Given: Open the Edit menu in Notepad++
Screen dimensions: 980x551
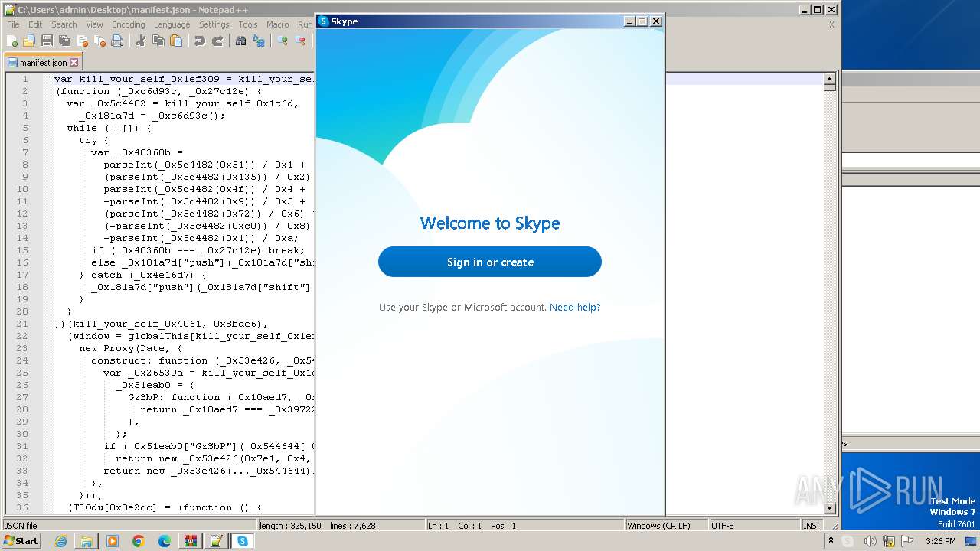Looking at the screenshot, I should point(35,24).
